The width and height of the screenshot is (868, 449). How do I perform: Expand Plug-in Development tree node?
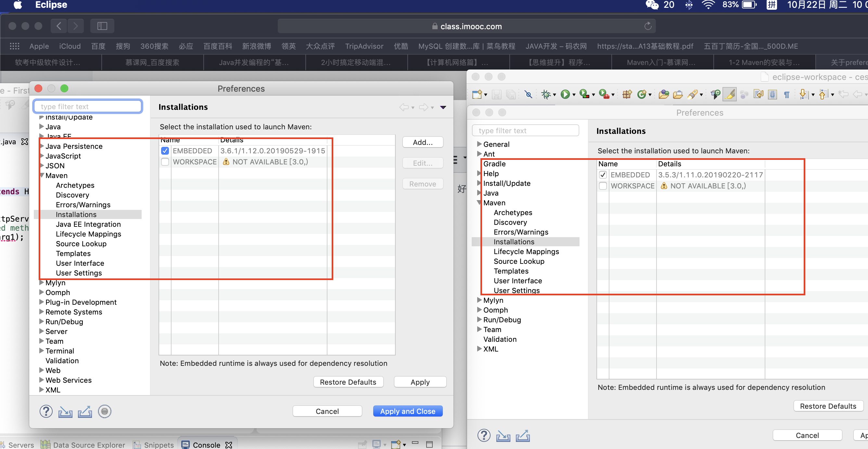[42, 302]
